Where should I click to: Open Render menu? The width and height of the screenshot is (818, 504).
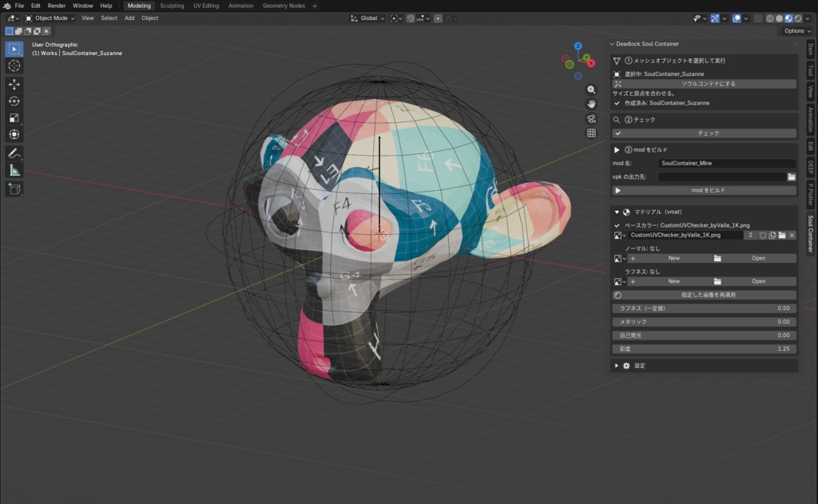pos(57,6)
